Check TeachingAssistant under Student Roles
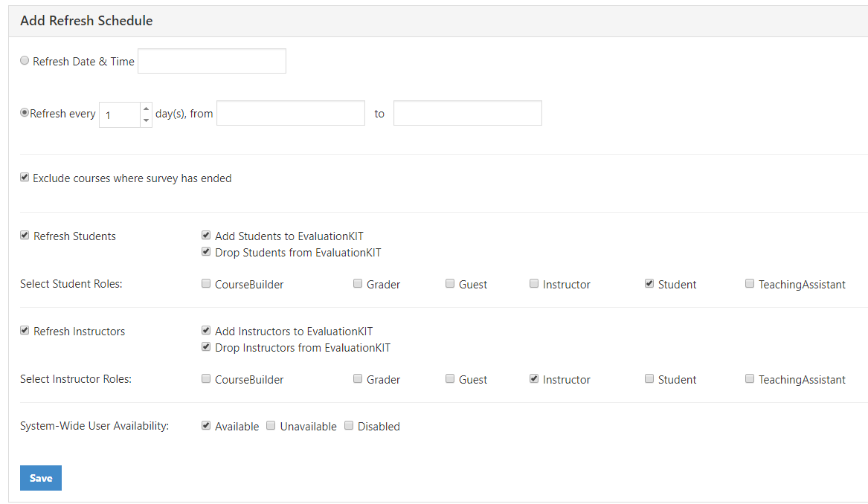868x504 pixels. (x=750, y=284)
